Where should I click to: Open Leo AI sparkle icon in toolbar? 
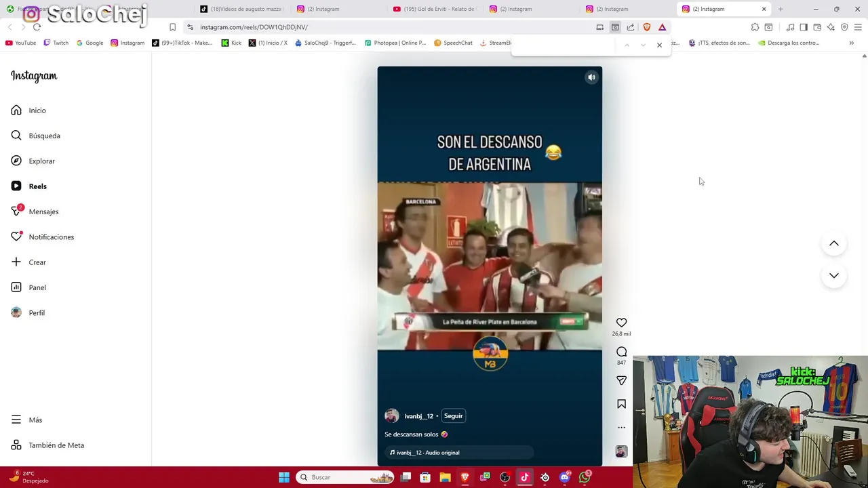pyautogui.click(x=831, y=27)
